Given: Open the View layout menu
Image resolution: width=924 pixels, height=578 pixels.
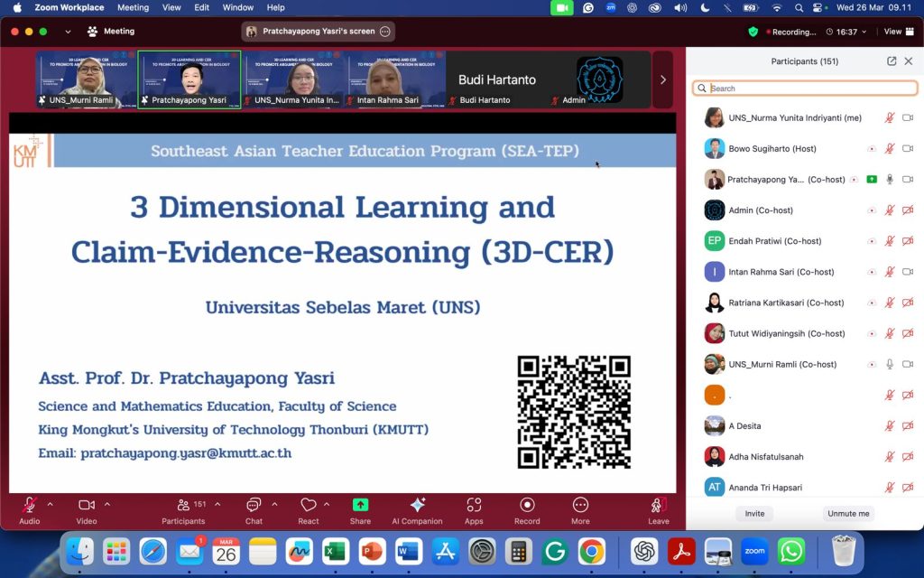Looking at the screenshot, I should pyautogui.click(x=899, y=32).
